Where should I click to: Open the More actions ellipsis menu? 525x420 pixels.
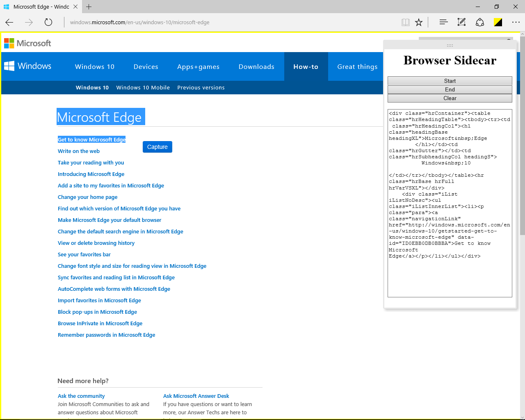[x=516, y=22]
